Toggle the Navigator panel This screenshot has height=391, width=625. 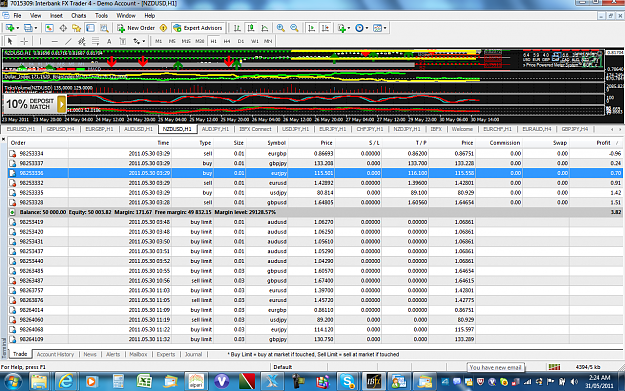77,28
